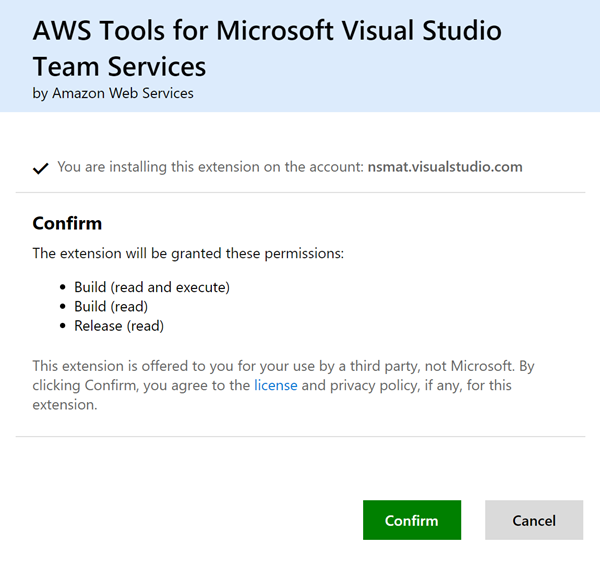Open the license link

(x=275, y=385)
